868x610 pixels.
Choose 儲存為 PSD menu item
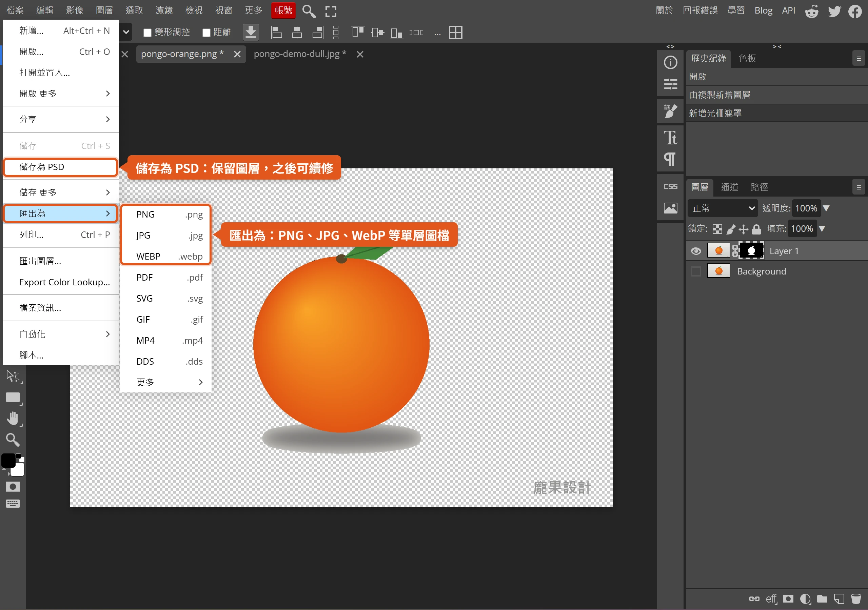[x=60, y=167]
